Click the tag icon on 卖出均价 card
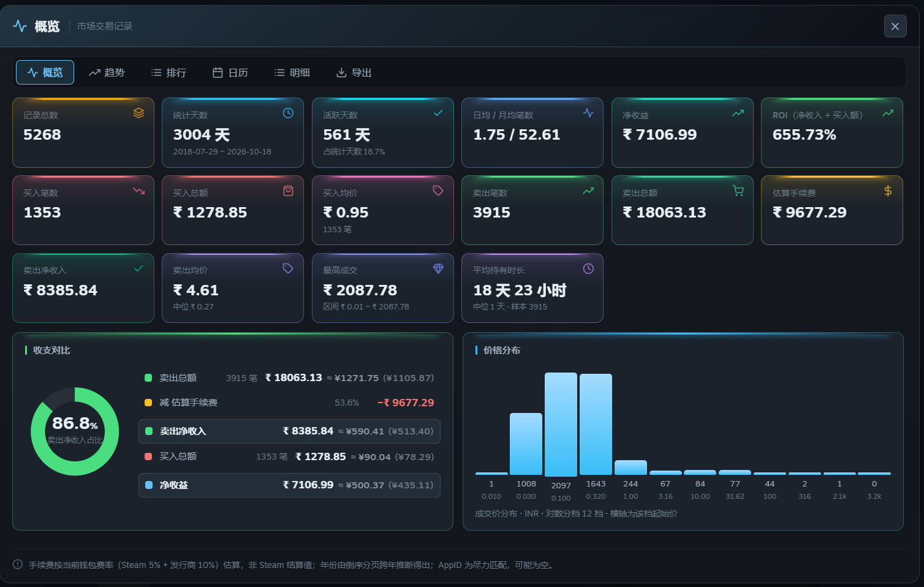The height and width of the screenshot is (587, 924). [x=288, y=268]
